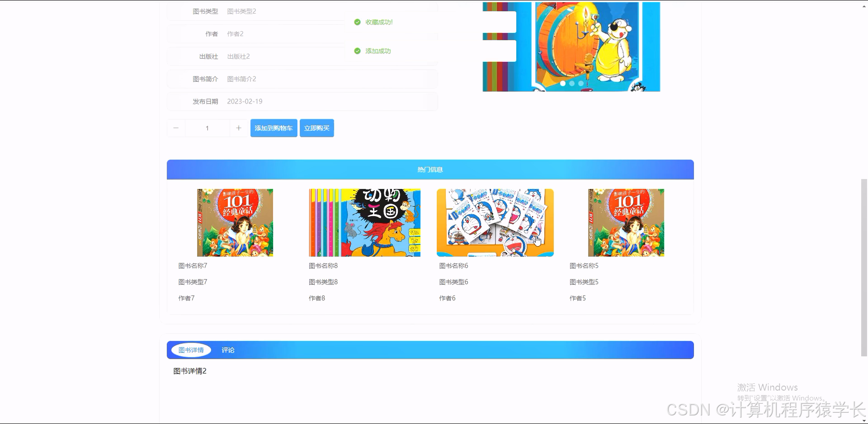Click the quantity input showing 1

[x=207, y=128]
